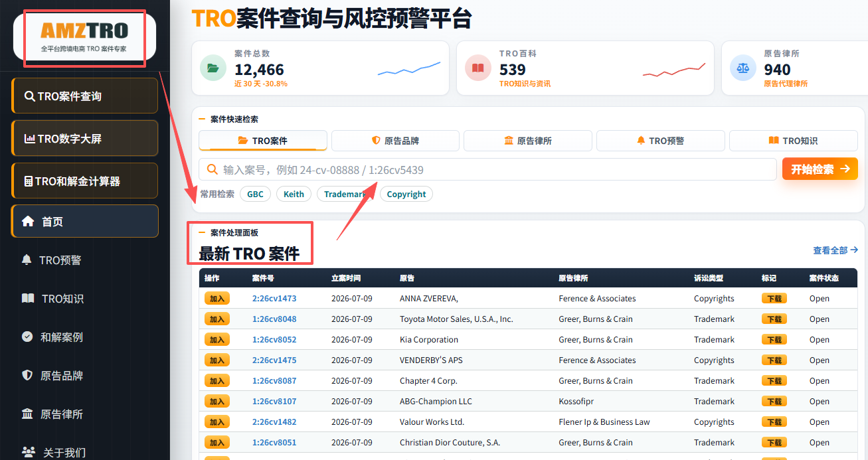Select the Trademark quick search tag
The height and width of the screenshot is (460, 868).
pos(346,194)
